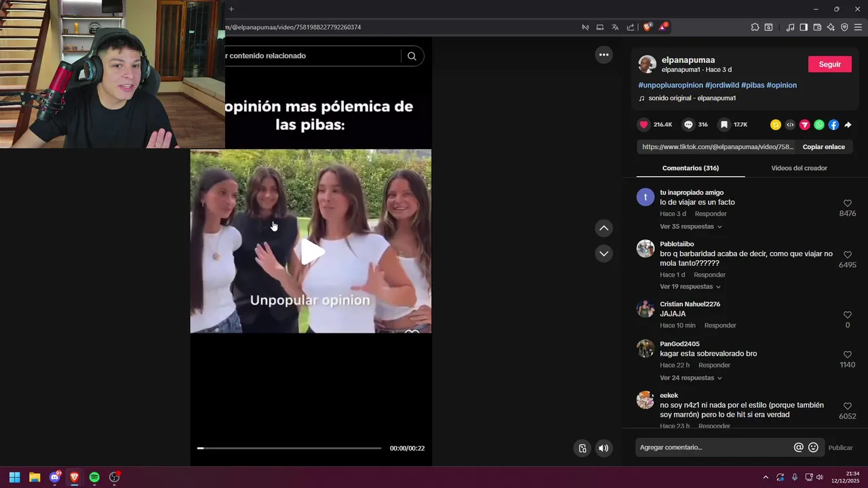Focus the contenido relacionado search field
This screenshot has width=868, height=488.
click(x=315, y=56)
